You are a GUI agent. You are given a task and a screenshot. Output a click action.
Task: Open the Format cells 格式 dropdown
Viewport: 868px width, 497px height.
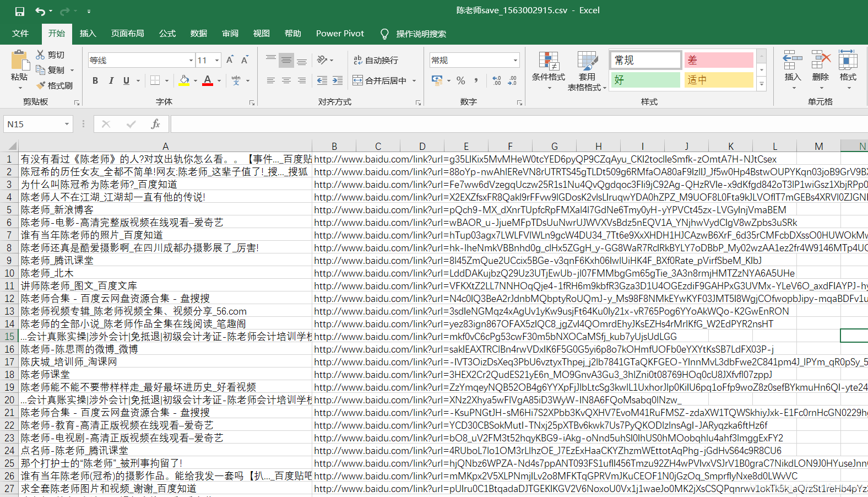click(x=848, y=88)
